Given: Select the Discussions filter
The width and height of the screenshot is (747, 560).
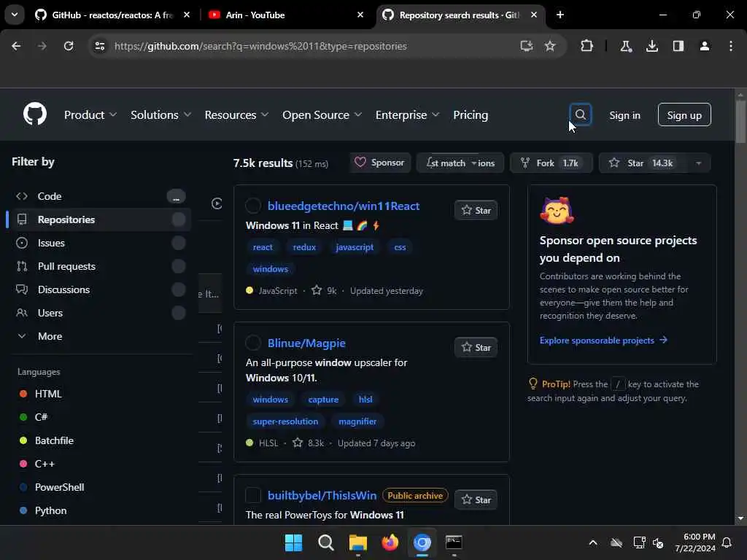Looking at the screenshot, I should (x=99, y=289).
